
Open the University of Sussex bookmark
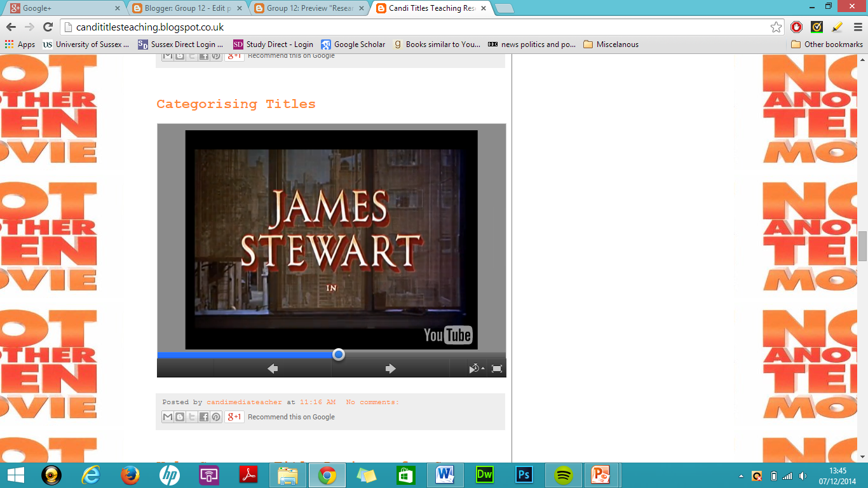pyautogui.click(x=85, y=44)
